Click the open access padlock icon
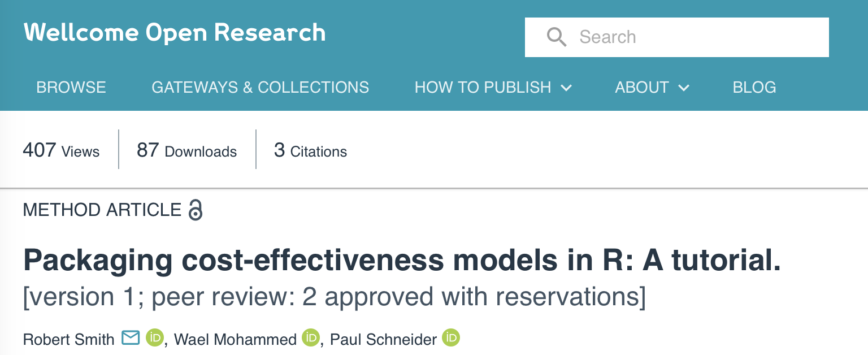 (196, 210)
